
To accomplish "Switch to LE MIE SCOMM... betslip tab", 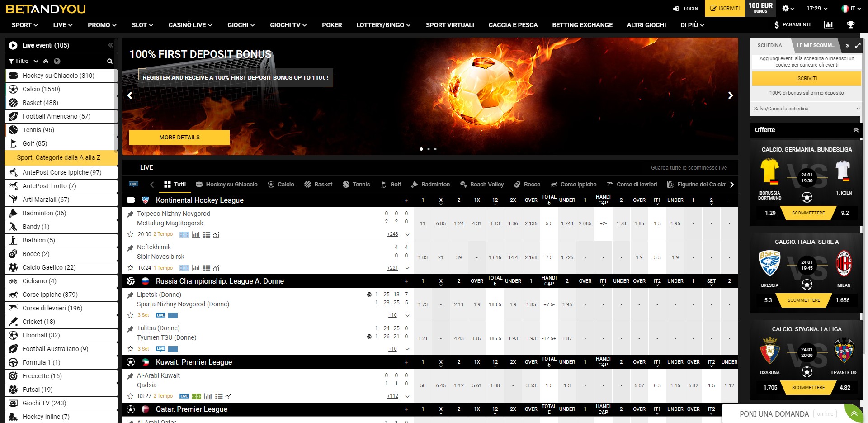I will tap(816, 45).
